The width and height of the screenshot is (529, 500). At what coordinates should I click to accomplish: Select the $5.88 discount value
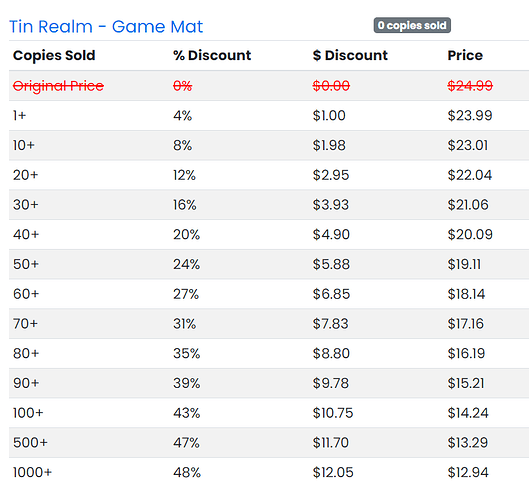(331, 264)
